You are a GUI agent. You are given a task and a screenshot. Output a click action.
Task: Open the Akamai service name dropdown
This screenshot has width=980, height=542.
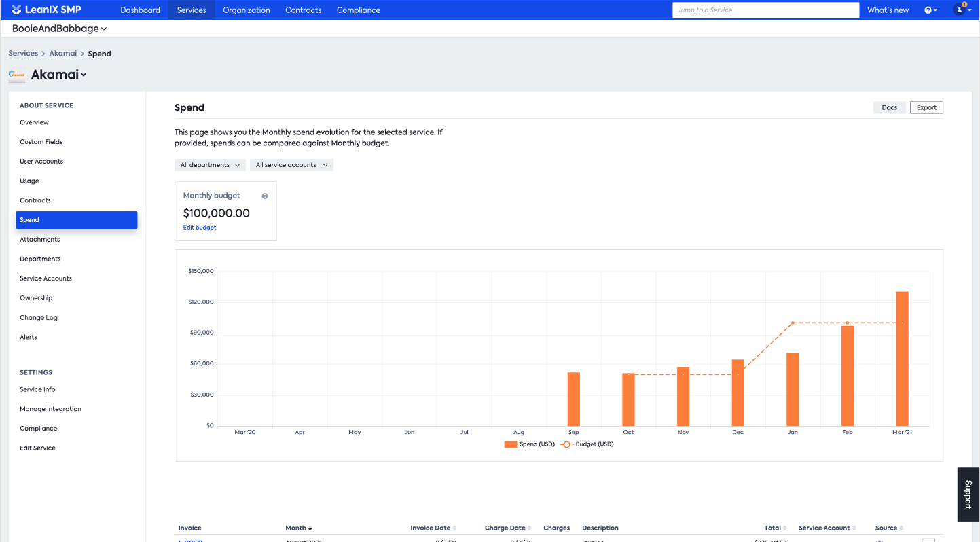[x=59, y=75]
